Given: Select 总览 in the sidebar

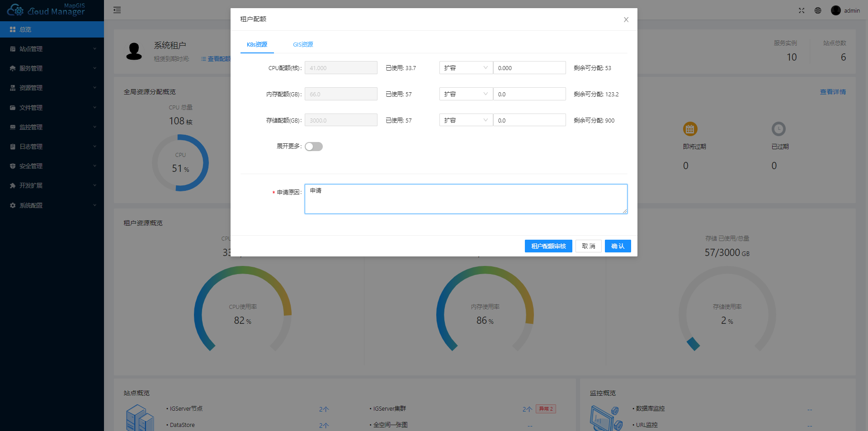Looking at the screenshot, I should click(52, 29).
